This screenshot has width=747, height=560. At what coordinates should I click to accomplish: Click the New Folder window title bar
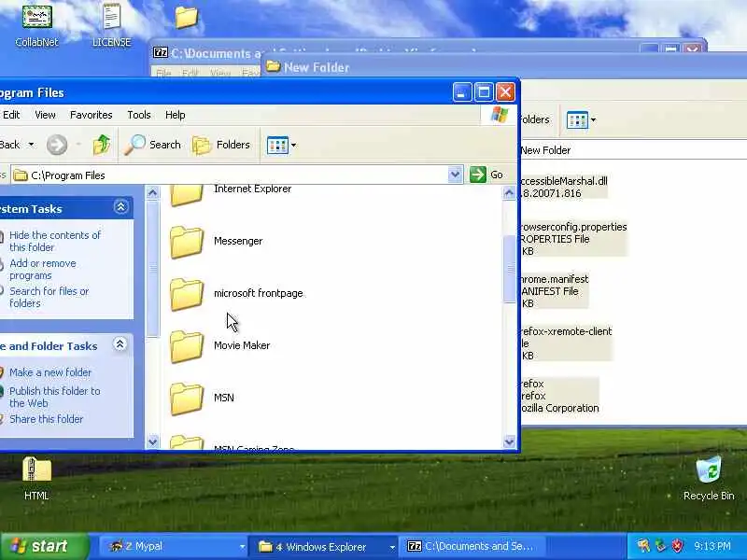(x=505, y=66)
